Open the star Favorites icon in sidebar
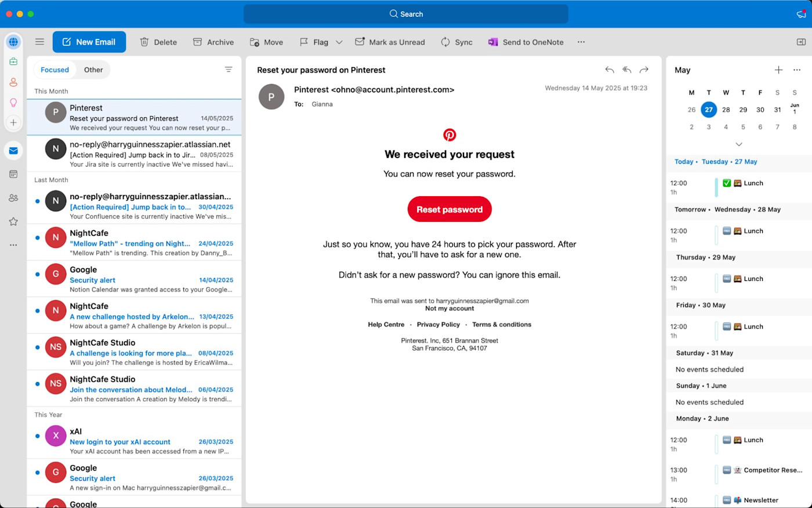 [x=13, y=221]
